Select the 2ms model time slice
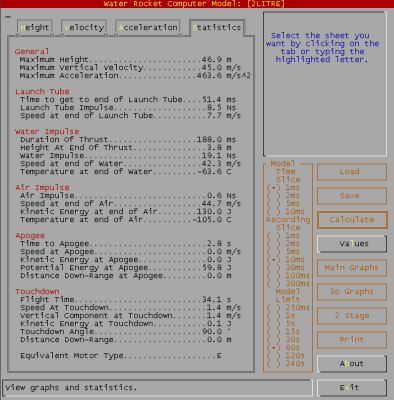This screenshot has height=400, width=394. (284, 196)
